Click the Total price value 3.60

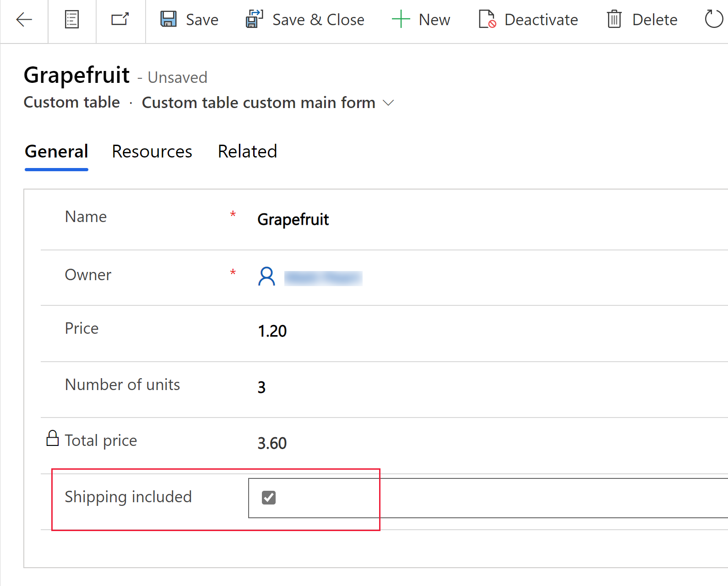[272, 443]
